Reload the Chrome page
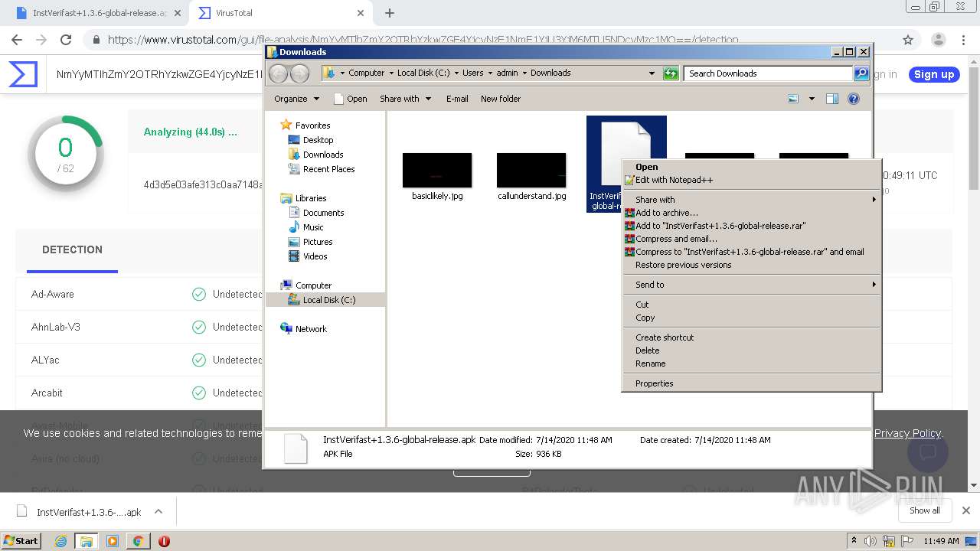This screenshot has height=551, width=980. tap(66, 40)
